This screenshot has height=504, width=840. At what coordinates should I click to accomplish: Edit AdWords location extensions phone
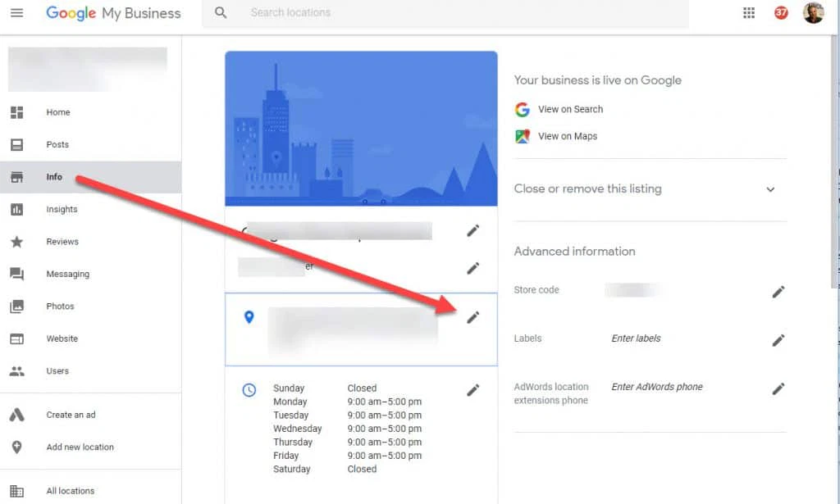click(x=778, y=388)
